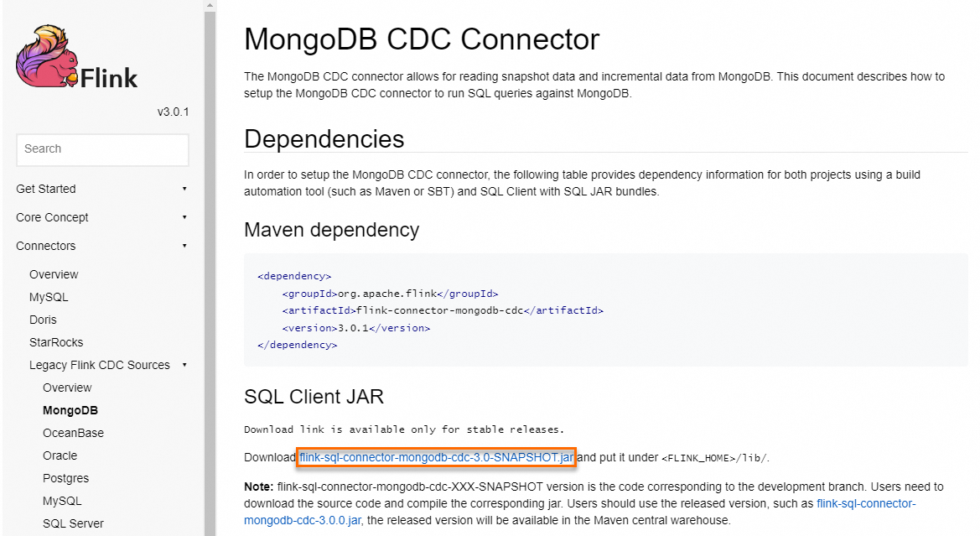Open the SQL Server connector page
Image resolution: width=980 pixels, height=536 pixels.
click(x=73, y=523)
